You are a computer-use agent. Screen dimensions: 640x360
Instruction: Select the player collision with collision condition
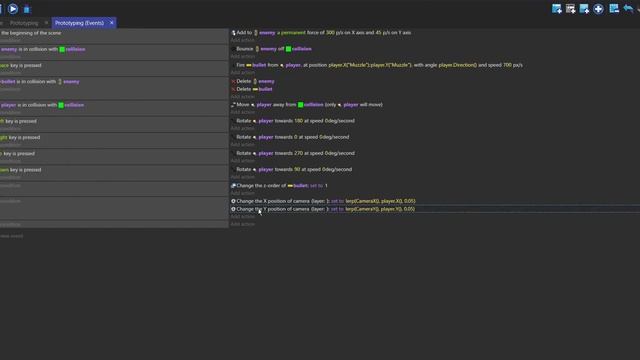pyautogui.click(x=42, y=105)
